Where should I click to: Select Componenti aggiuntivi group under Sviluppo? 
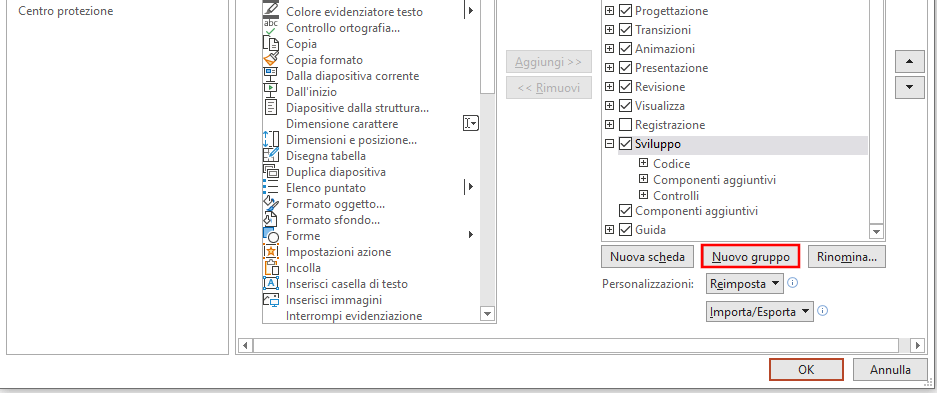click(714, 180)
